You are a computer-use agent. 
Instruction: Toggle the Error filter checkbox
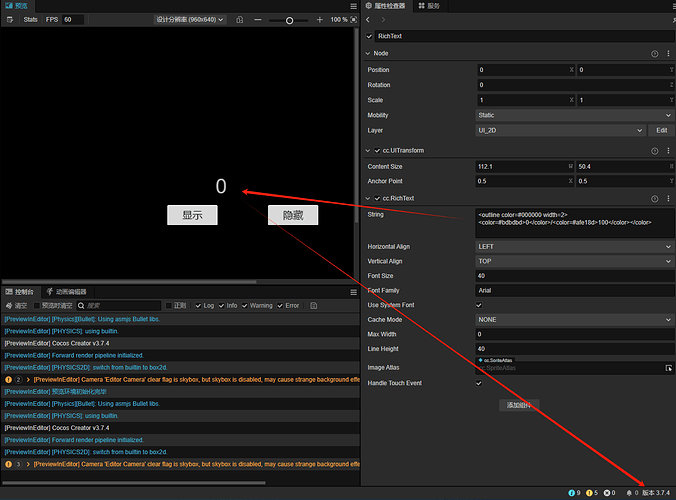coord(280,306)
